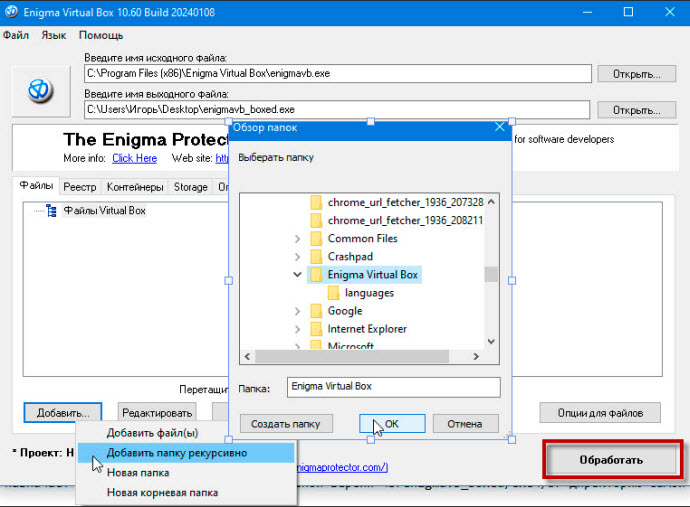This screenshot has height=507, width=690.
Task: Switch to the Реестр tab
Action: 80,187
